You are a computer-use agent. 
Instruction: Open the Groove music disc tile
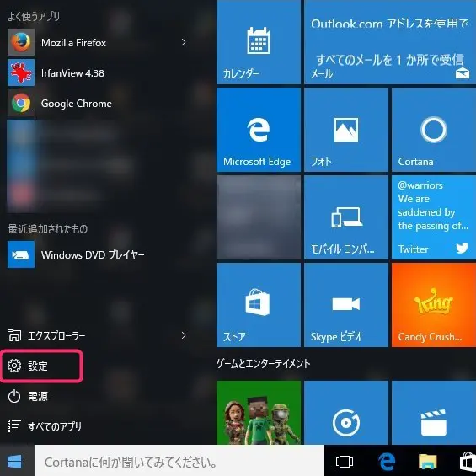pyautogui.click(x=346, y=413)
